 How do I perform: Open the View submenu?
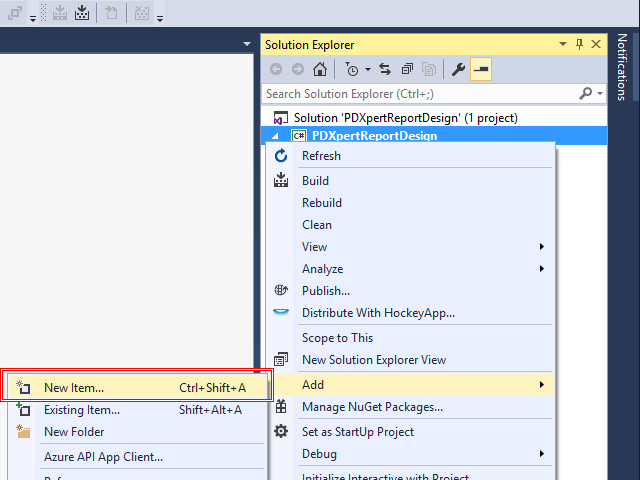411,247
